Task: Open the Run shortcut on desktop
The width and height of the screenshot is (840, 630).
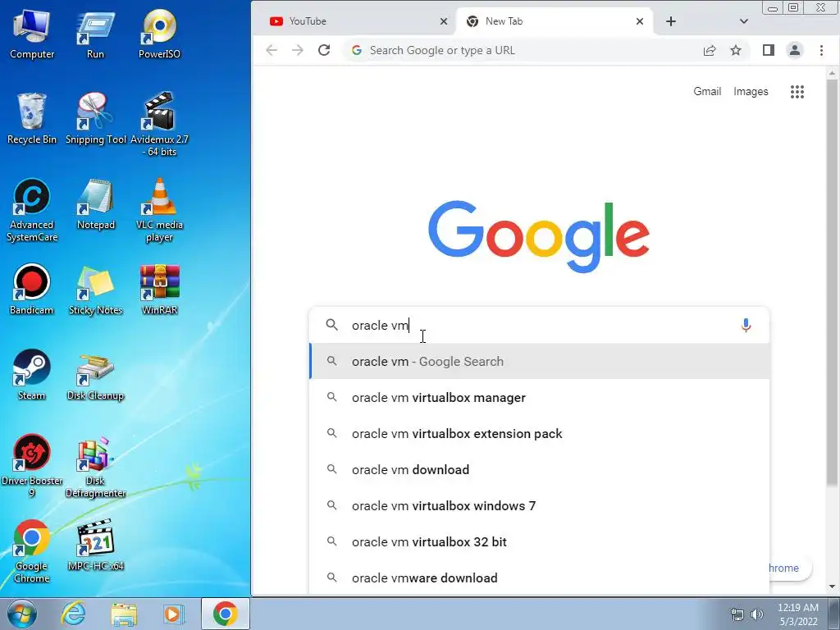Action: tap(95, 34)
